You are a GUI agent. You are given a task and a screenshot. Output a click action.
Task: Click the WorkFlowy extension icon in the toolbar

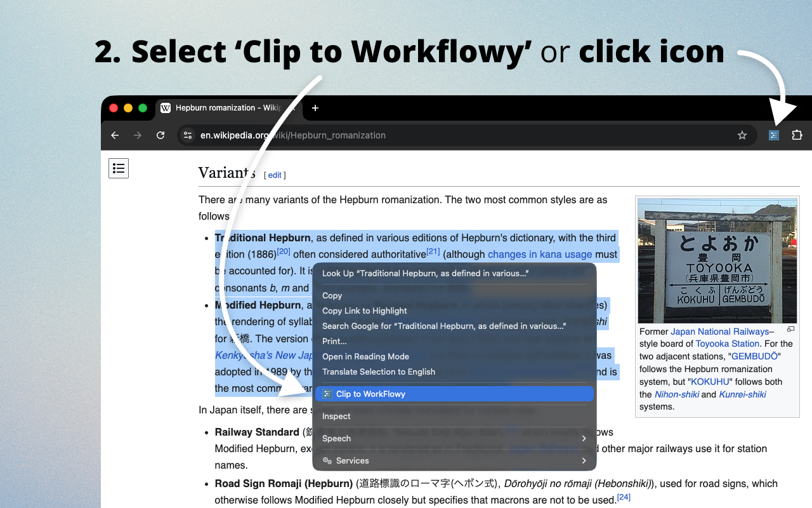[x=773, y=135]
